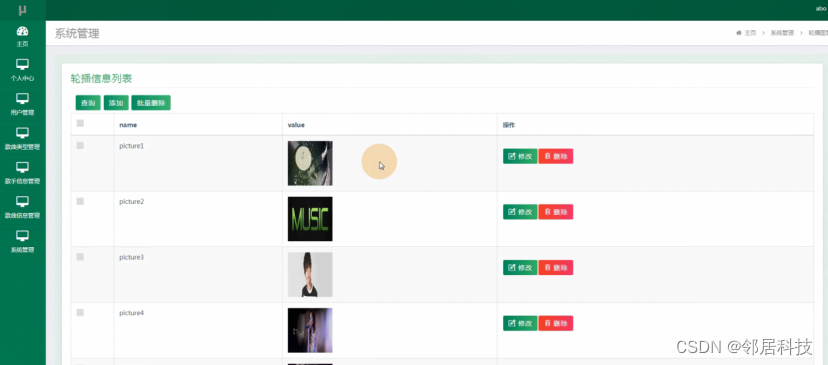
Task: Check the box for the picture3 row
Action: coord(80,257)
